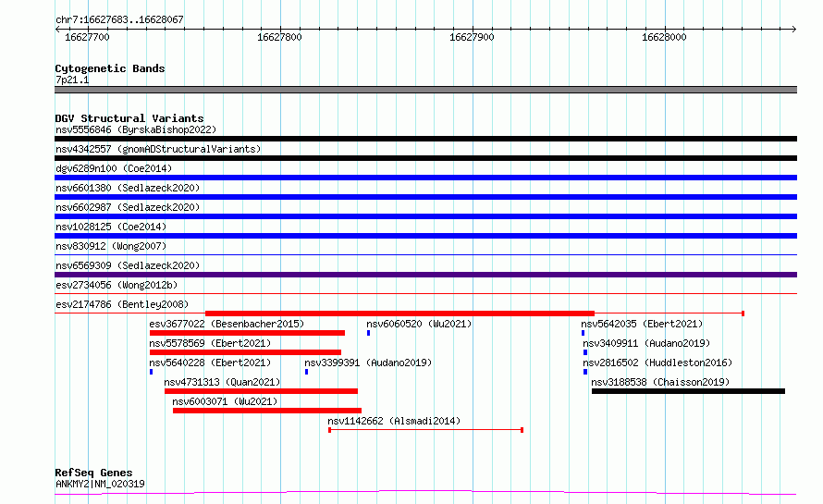Click the blue bar beneath nsv6602987
823x504 pixels.
425,216
